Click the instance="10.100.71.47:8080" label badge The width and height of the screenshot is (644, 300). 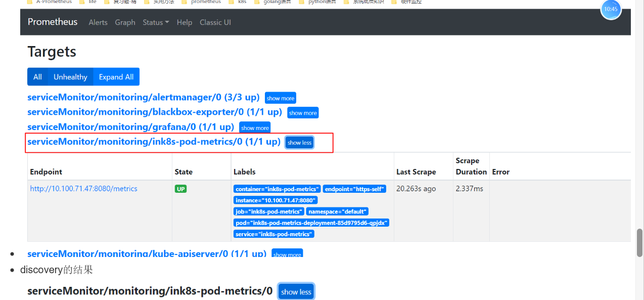point(275,200)
